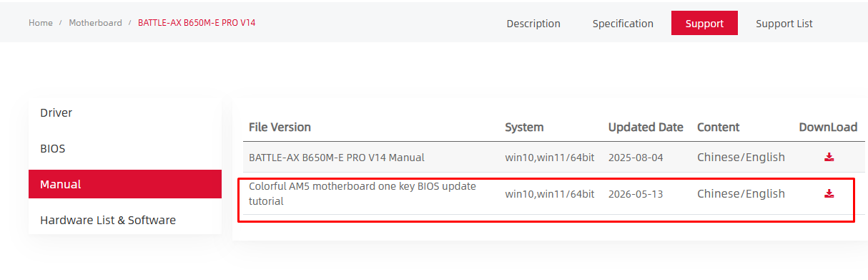Screen dimensions: 868x280
Task: Go to Home in the breadcrumb
Action: coord(41,23)
